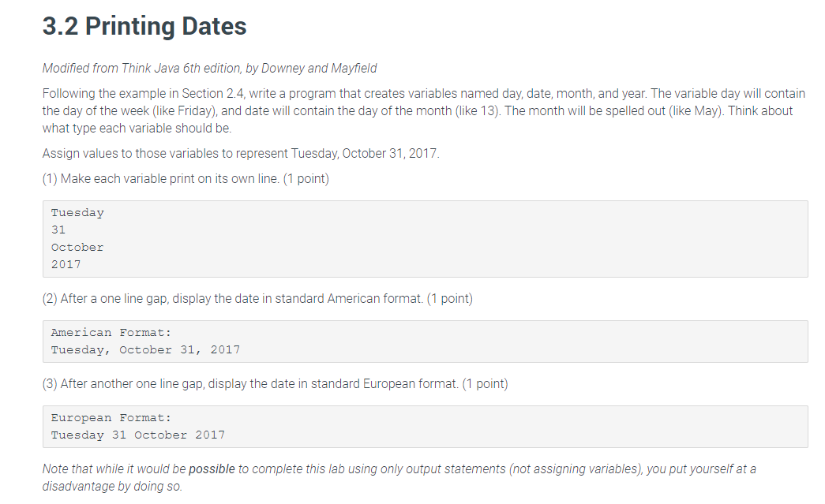
Task: Click 'Assign values to those variables' sentence
Action: pyautogui.click(x=241, y=154)
